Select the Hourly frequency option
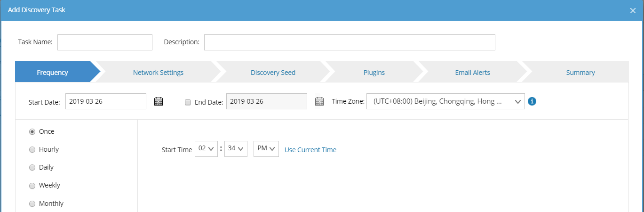The height and width of the screenshot is (212, 644). tap(32, 150)
